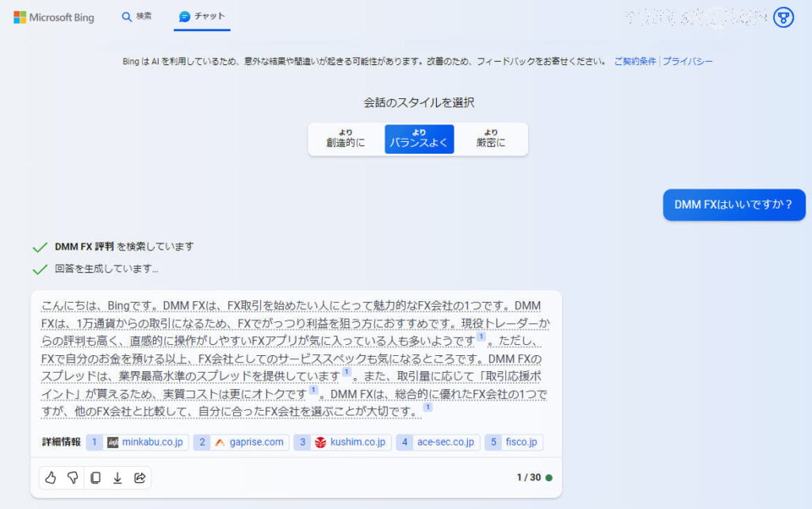The width and height of the screenshot is (812, 509).
Task: Click citation chip 5 for fisco.jp
Action: [x=514, y=442]
